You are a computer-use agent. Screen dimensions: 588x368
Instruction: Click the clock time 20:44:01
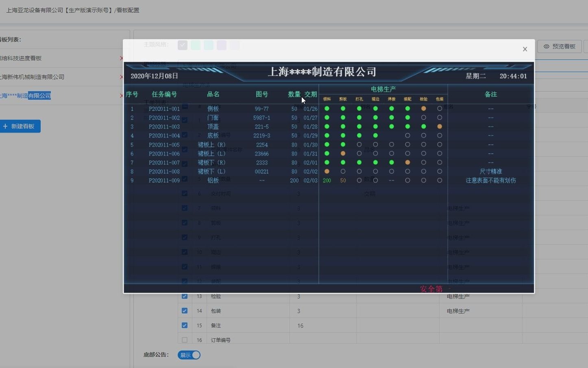(513, 76)
